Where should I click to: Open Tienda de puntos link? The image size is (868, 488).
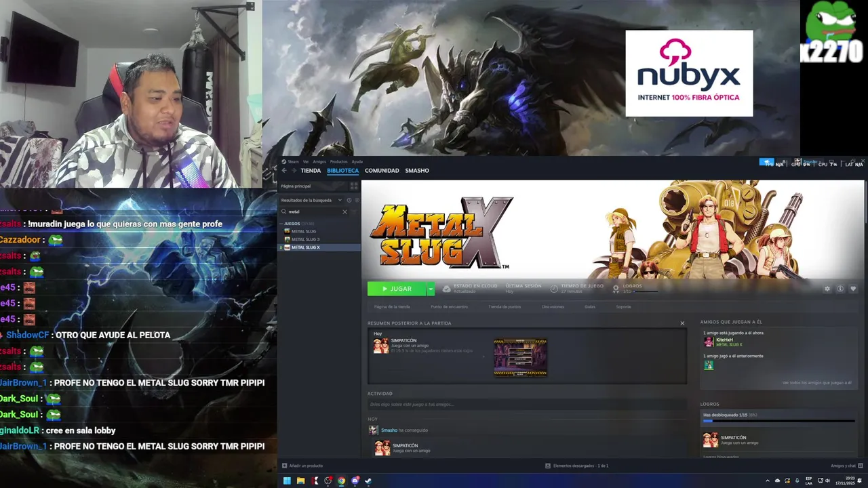pos(505,307)
